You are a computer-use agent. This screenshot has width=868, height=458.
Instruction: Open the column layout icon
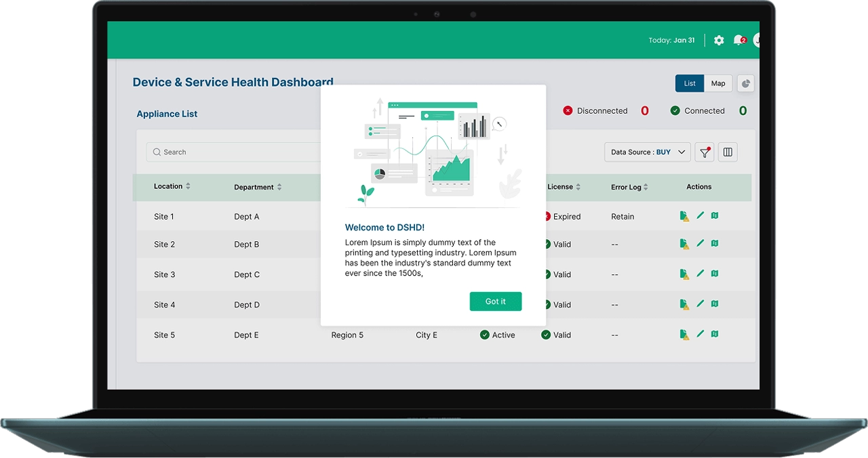(728, 152)
